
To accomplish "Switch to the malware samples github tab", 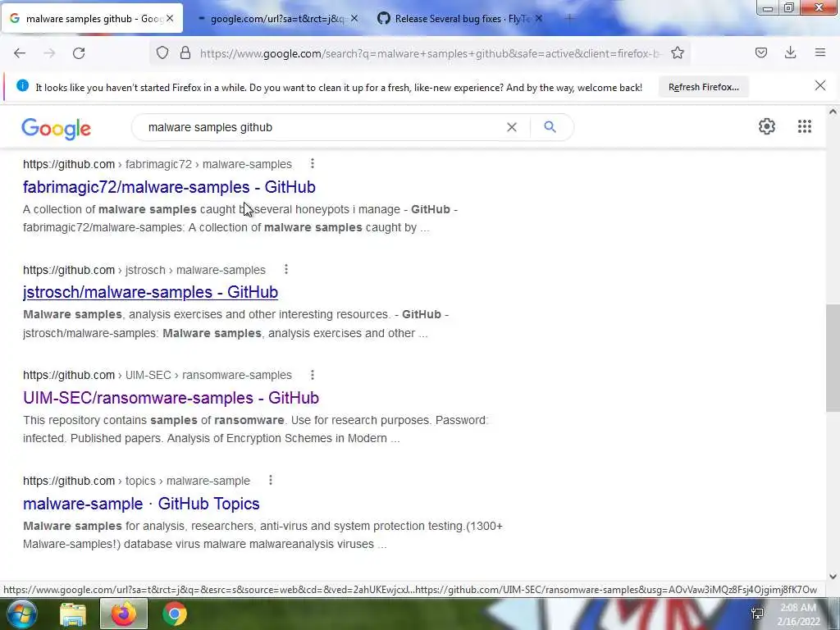I will [92, 19].
